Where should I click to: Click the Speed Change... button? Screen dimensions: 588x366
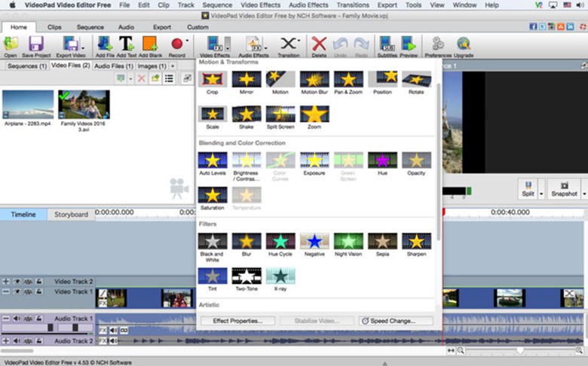coord(396,321)
